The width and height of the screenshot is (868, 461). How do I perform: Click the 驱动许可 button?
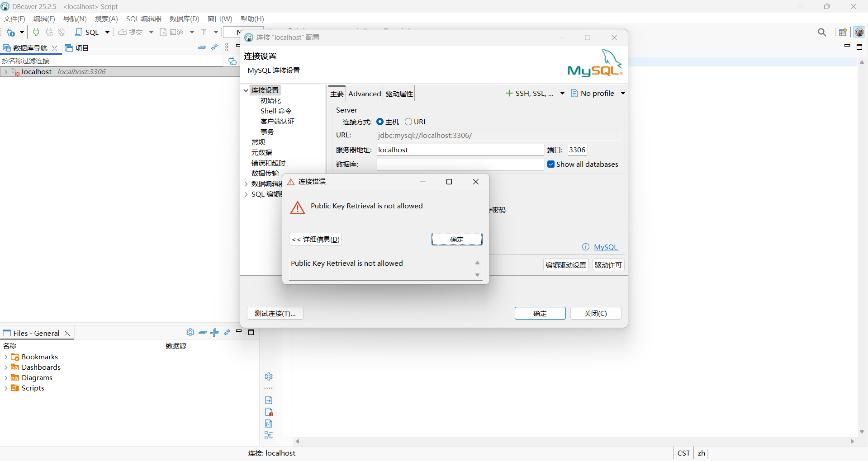pos(608,265)
